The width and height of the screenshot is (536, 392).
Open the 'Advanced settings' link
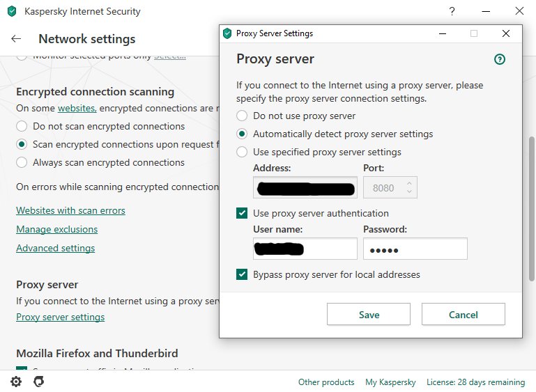click(55, 248)
